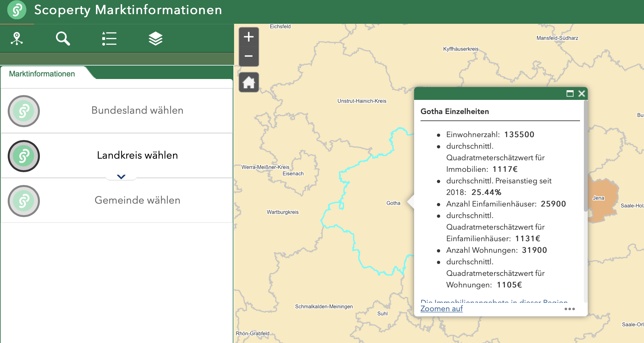The width and height of the screenshot is (644, 343).
Task: Expand the chevron below Landkreis wählen
Action: pos(121,177)
